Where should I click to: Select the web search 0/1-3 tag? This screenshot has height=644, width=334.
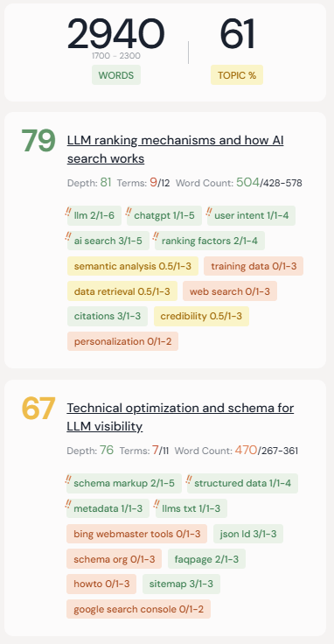230,291
